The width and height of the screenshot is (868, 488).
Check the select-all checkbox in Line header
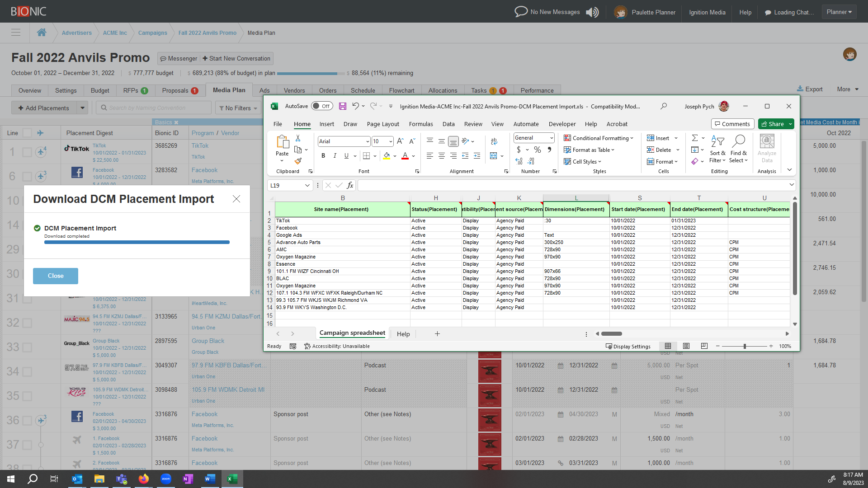pos(27,133)
